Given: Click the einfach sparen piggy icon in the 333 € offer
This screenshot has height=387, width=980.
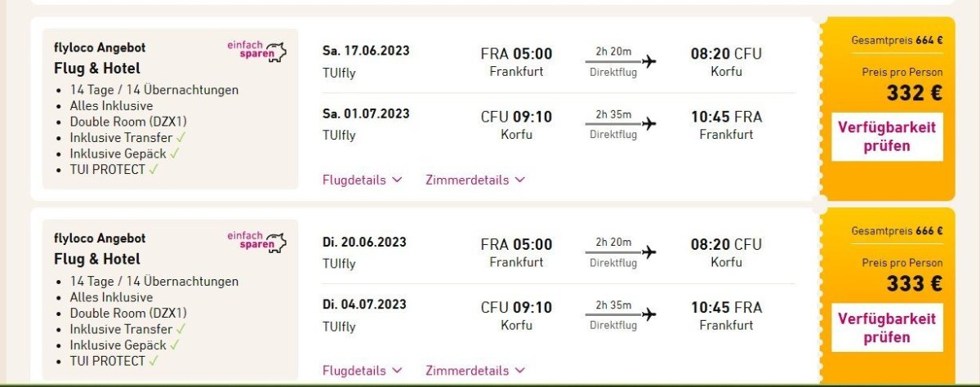Looking at the screenshot, I should pyautogui.click(x=279, y=243).
